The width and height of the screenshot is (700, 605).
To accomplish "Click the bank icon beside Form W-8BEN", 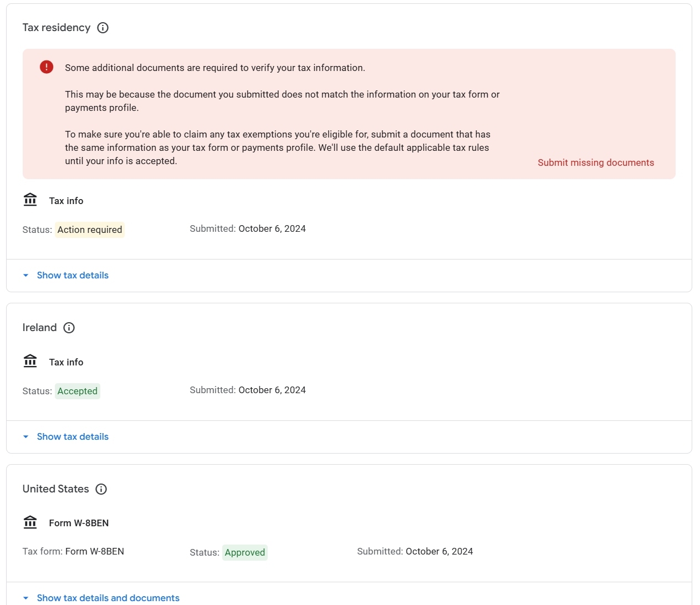I will coord(30,522).
